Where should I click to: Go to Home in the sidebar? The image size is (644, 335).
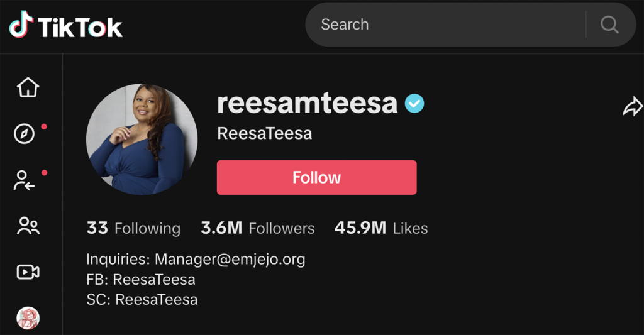(x=28, y=87)
